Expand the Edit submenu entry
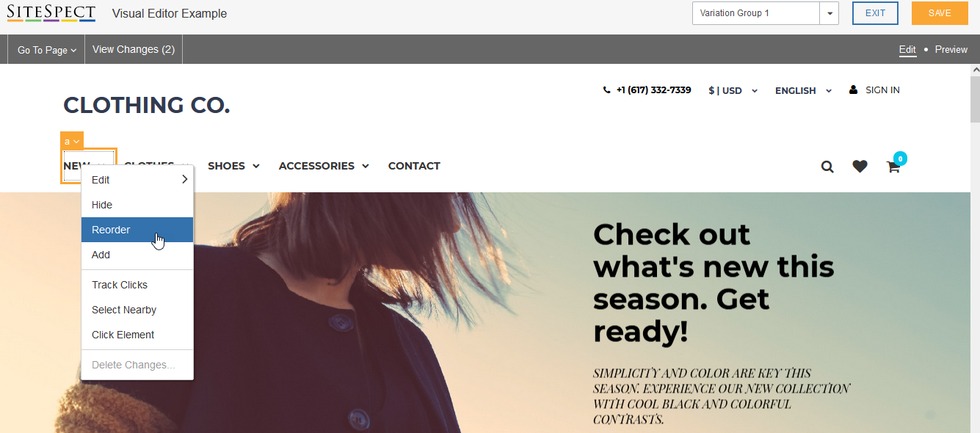Screen dimensions: 980x433 [137, 180]
